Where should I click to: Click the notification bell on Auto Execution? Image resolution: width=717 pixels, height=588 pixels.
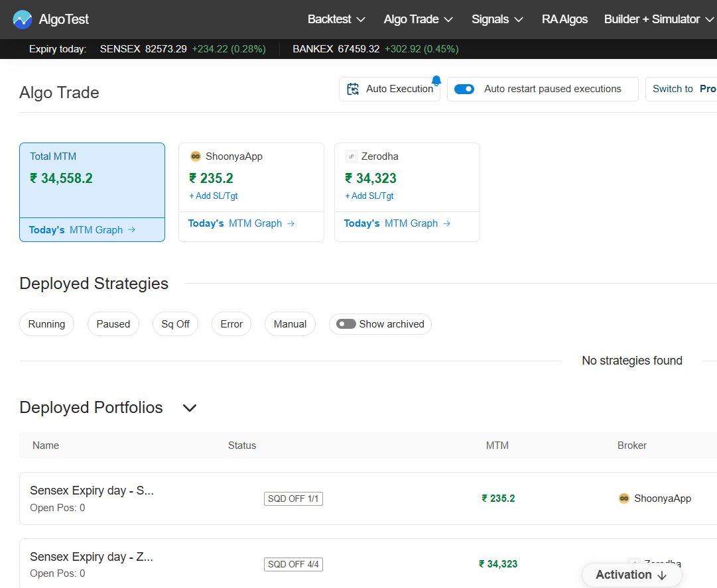[436, 80]
